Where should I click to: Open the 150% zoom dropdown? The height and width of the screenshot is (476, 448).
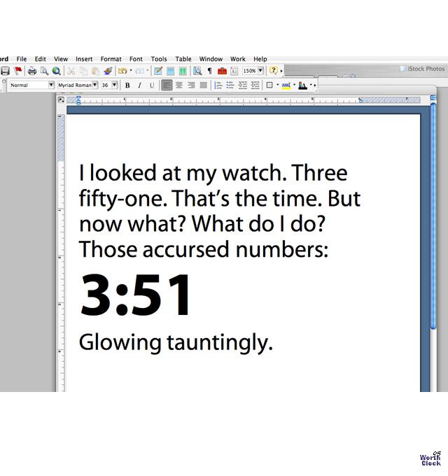[x=260, y=71]
